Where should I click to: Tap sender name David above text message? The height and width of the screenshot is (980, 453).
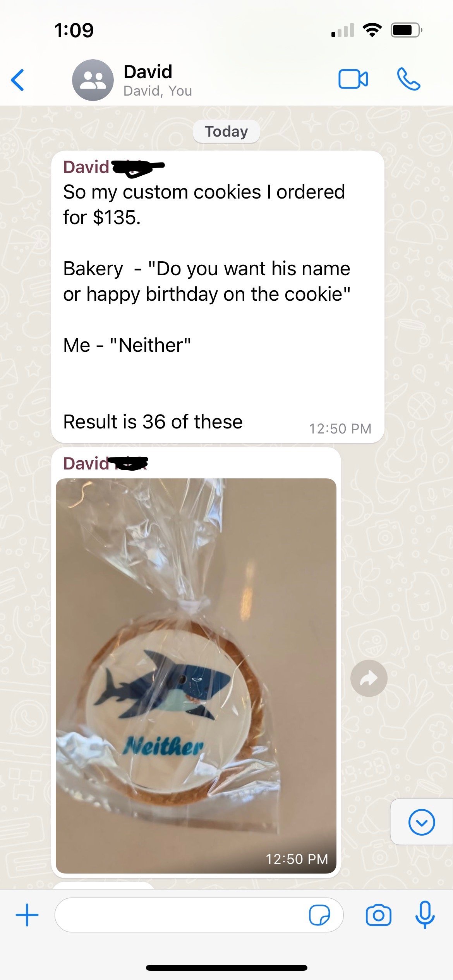point(86,167)
